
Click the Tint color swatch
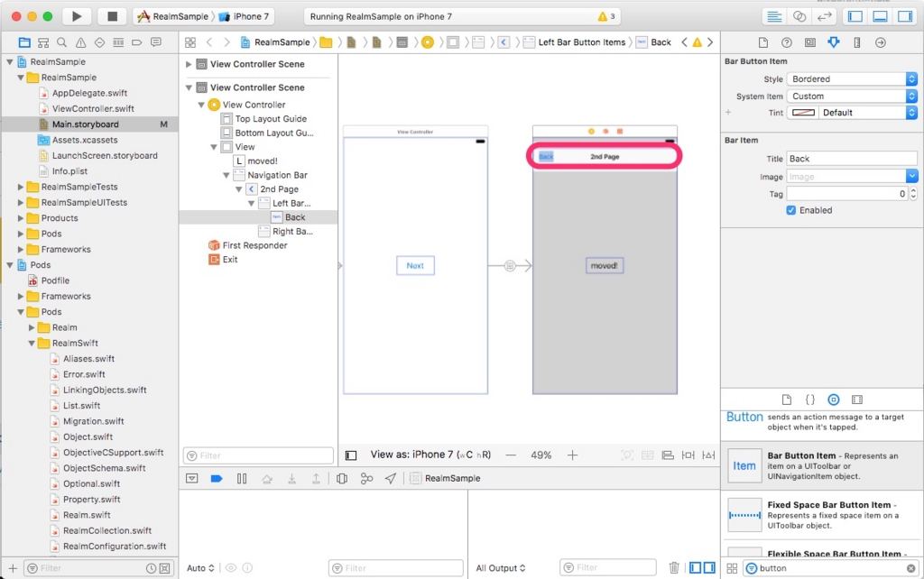(803, 113)
